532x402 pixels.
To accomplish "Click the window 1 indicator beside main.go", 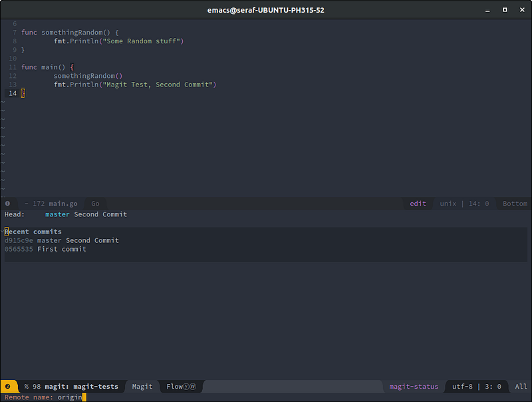I will 7,204.
